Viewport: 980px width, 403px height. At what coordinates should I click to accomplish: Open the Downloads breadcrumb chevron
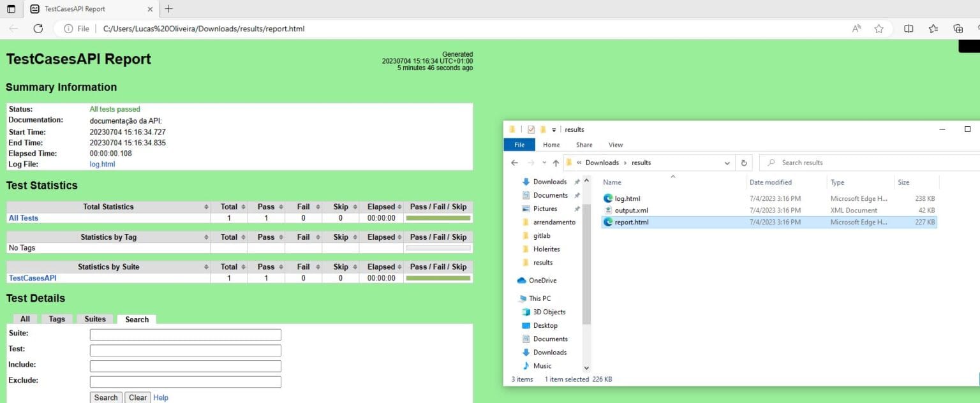pos(625,163)
